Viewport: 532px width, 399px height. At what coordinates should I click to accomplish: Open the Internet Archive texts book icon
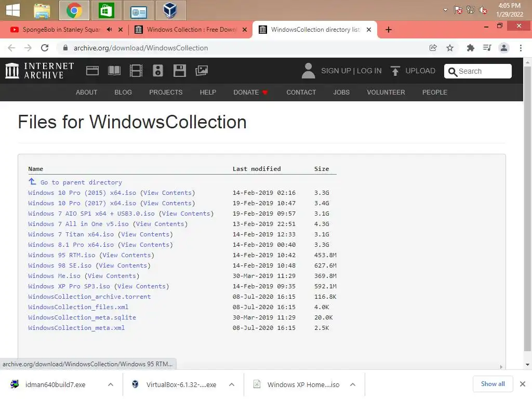point(114,71)
